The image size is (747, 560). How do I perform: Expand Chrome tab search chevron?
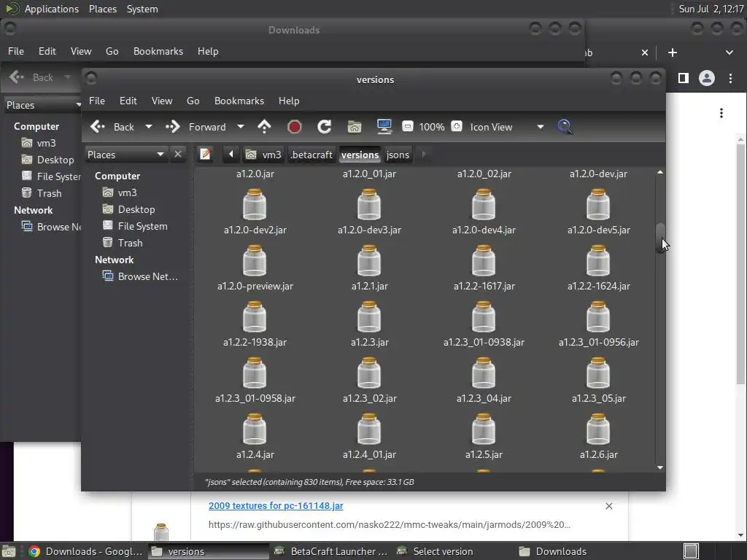click(729, 52)
